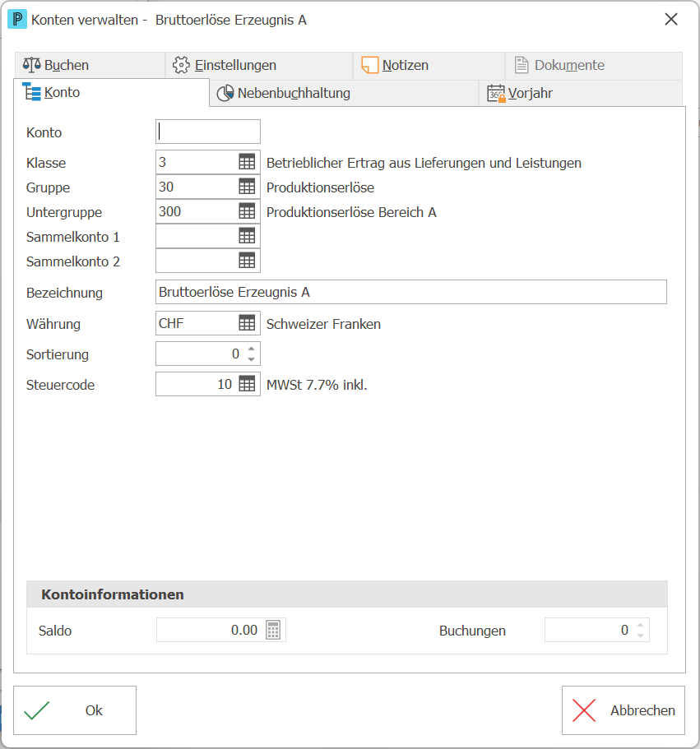The image size is (700, 749).
Task: Click the application logo in title bar
Action: tap(17, 20)
